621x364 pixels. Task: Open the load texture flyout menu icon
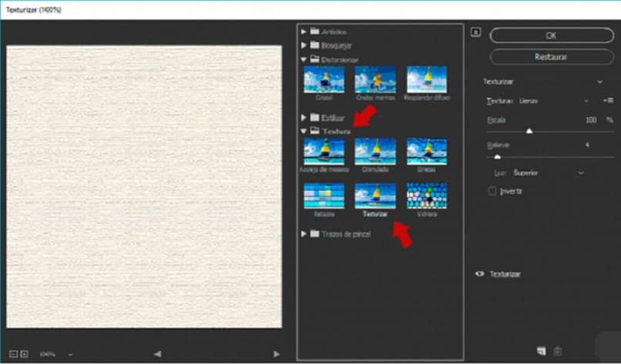608,101
